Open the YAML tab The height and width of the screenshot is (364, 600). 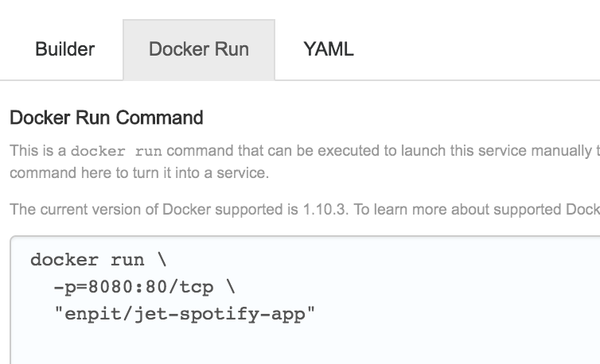[x=329, y=49]
